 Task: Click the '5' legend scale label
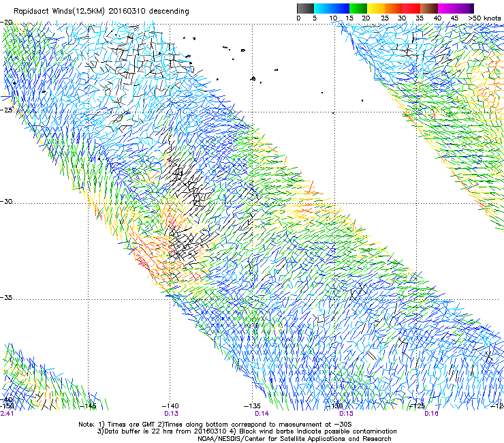coord(315,18)
